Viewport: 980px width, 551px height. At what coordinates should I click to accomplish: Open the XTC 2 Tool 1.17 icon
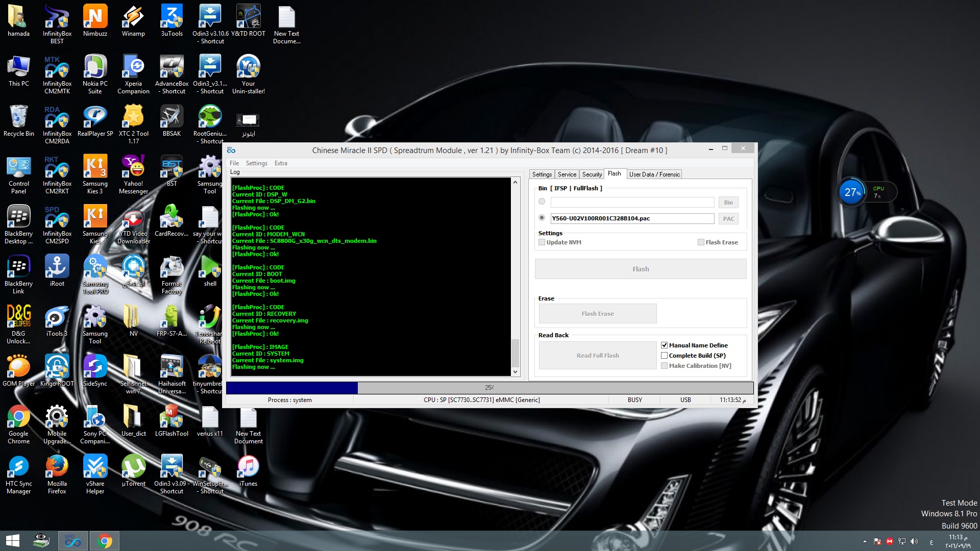point(133,124)
